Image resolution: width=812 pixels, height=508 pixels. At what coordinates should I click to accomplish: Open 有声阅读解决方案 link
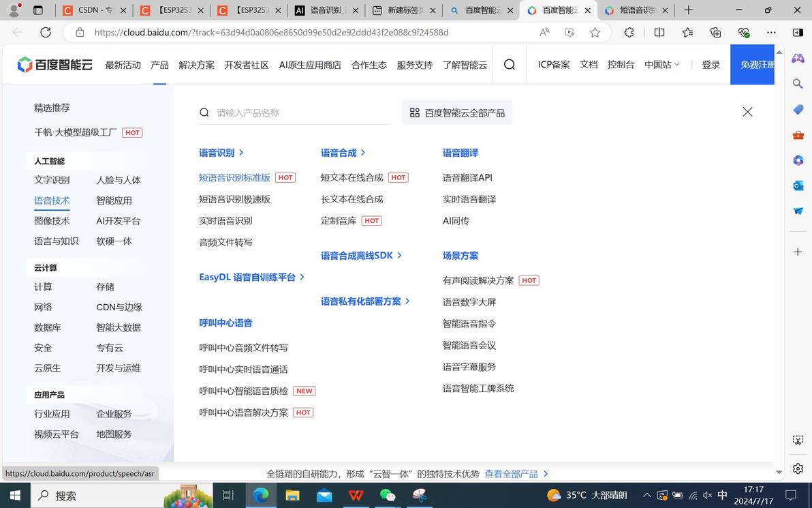tap(478, 280)
